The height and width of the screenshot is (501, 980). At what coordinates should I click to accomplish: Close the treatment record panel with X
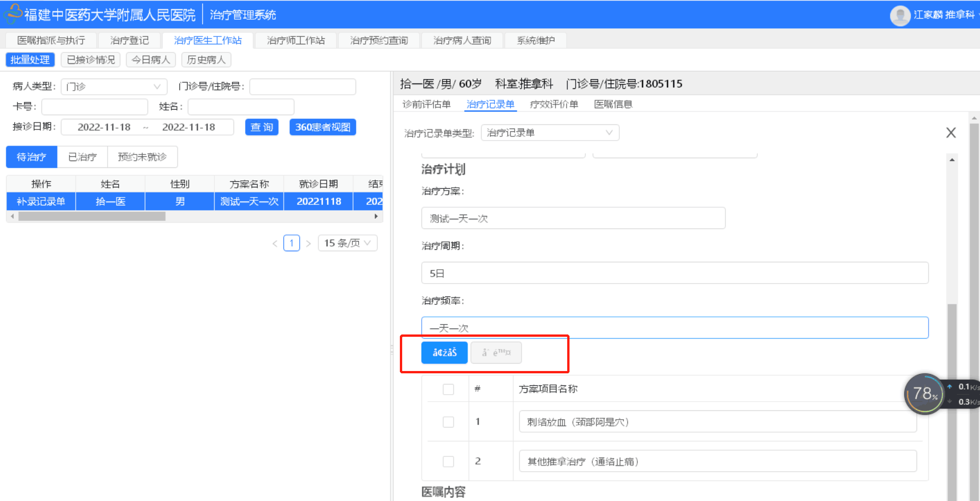click(x=950, y=133)
